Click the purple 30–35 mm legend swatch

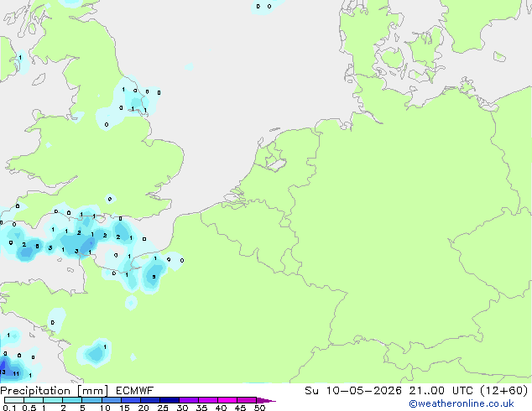pyautogui.click(x=189, y=400)
